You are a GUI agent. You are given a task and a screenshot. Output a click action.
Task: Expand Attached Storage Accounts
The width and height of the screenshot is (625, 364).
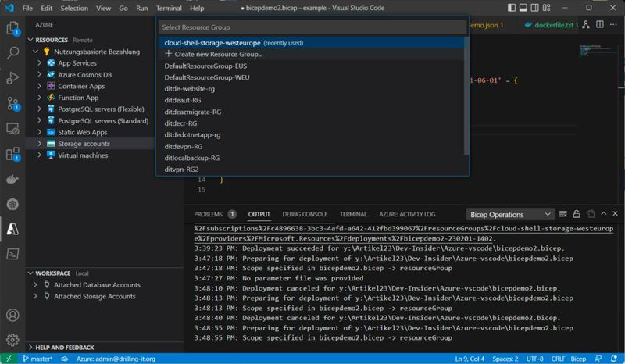point(35,296)
